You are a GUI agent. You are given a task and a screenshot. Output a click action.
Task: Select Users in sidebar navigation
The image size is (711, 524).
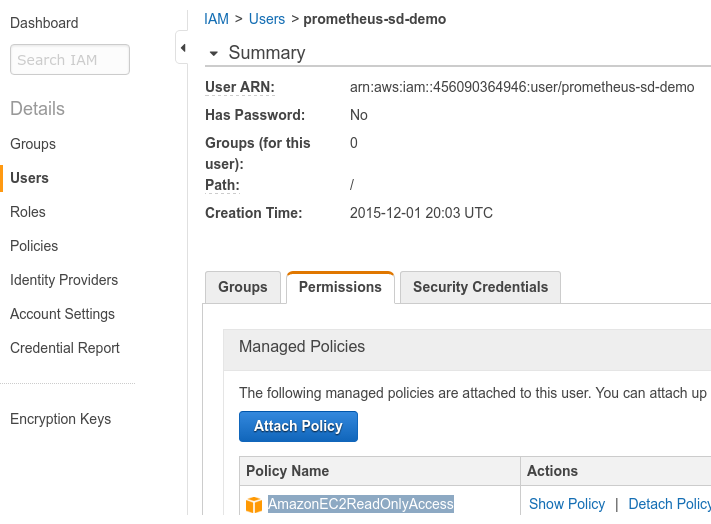coord(29,178)
